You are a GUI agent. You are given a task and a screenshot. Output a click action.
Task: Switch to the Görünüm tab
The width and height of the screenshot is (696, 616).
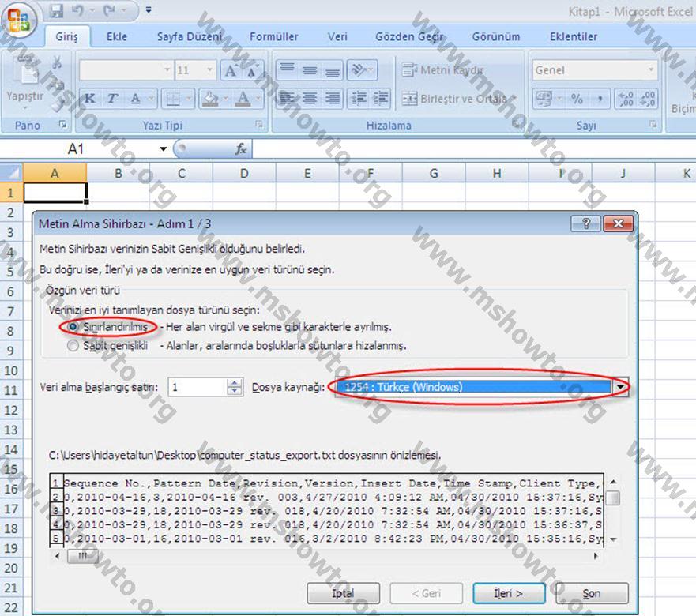pos(496,37)
